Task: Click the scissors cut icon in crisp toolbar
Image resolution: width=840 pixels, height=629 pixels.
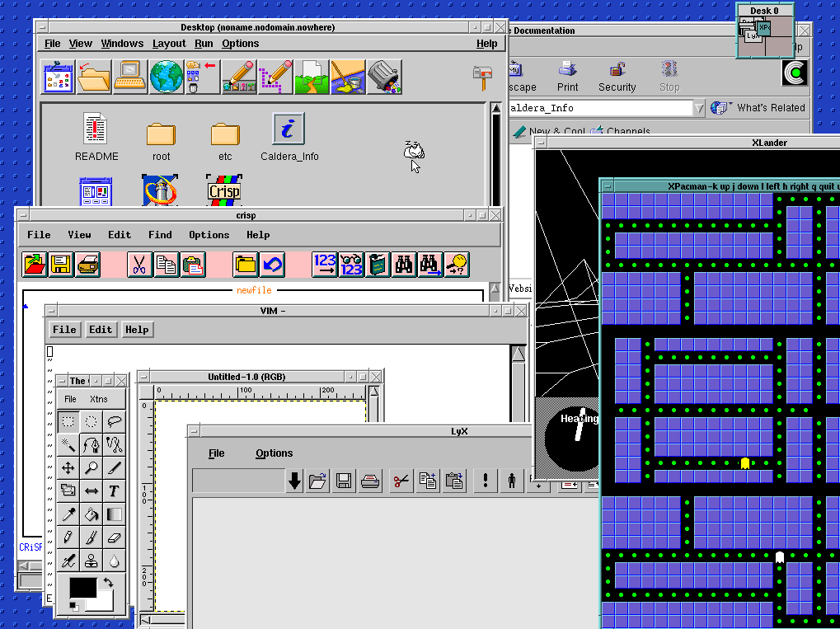Action: tap(139, 265)
